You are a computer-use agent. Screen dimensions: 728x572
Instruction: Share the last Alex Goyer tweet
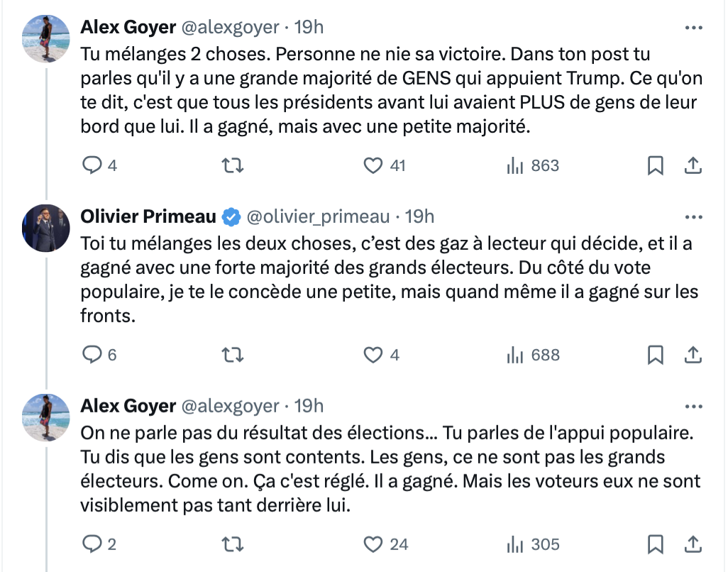[693, 544]
